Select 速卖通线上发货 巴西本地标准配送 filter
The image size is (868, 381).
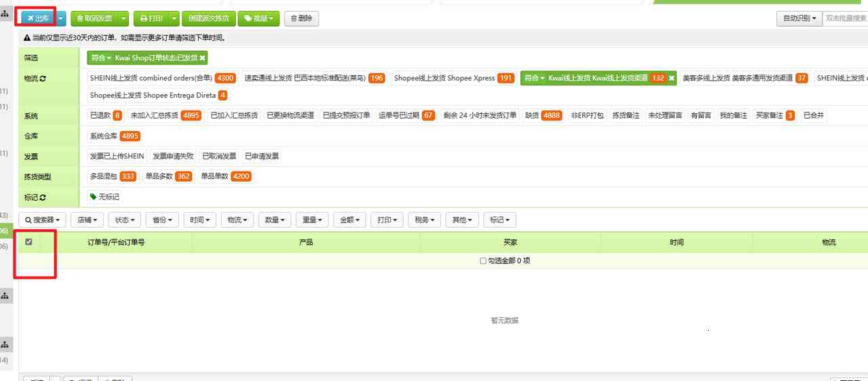pos(314,78)
